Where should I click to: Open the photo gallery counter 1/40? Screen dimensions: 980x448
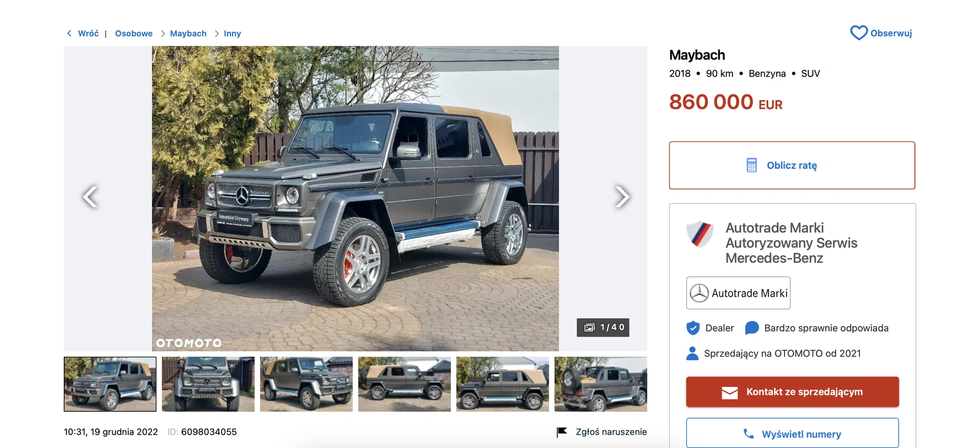click(x=603, y=328)
